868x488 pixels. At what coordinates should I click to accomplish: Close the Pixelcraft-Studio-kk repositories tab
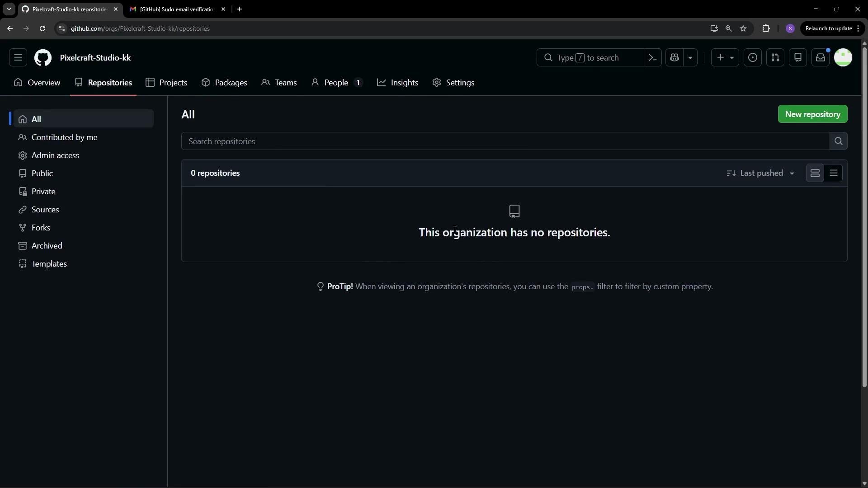pos(116,9)
